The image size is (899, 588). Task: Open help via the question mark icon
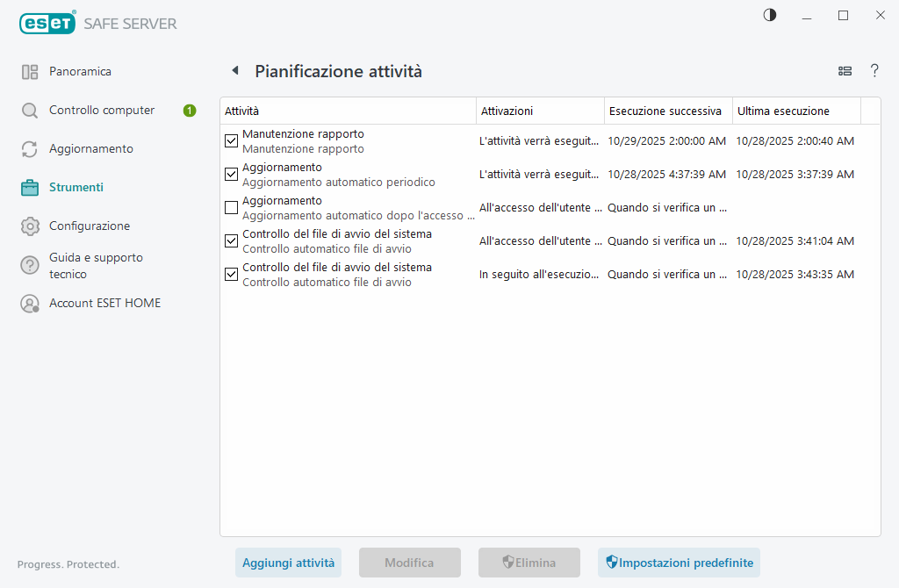tap(874, 71)
